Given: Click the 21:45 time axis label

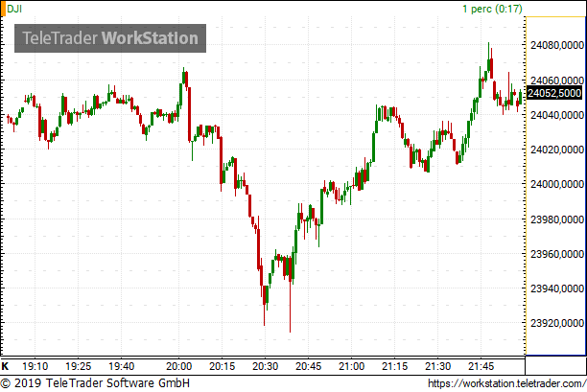Looking at the screenshot, I should point(481,366).
